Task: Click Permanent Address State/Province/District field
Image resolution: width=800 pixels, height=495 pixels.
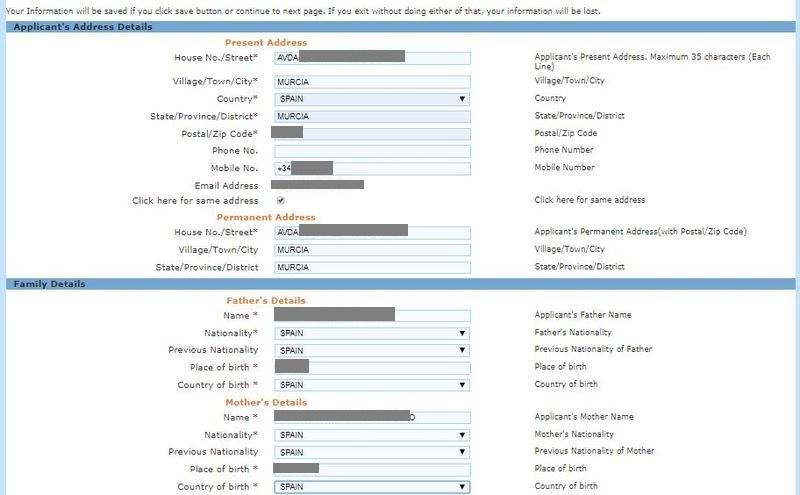Action: coord(372,267)
